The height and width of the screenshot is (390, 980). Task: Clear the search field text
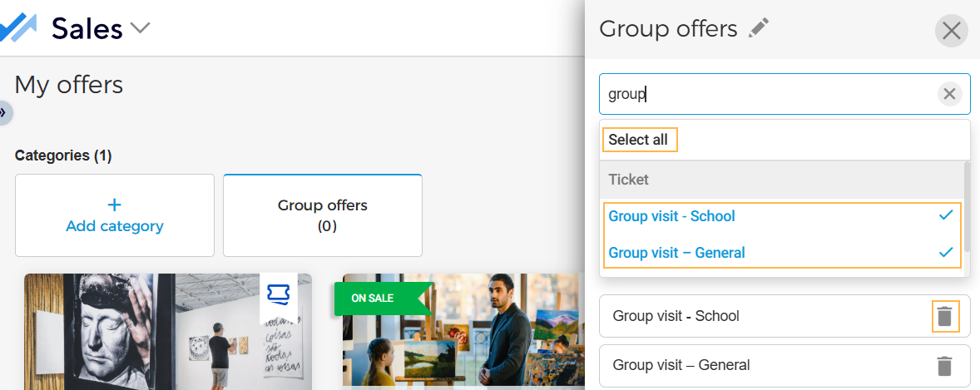(x=949, y=94)
